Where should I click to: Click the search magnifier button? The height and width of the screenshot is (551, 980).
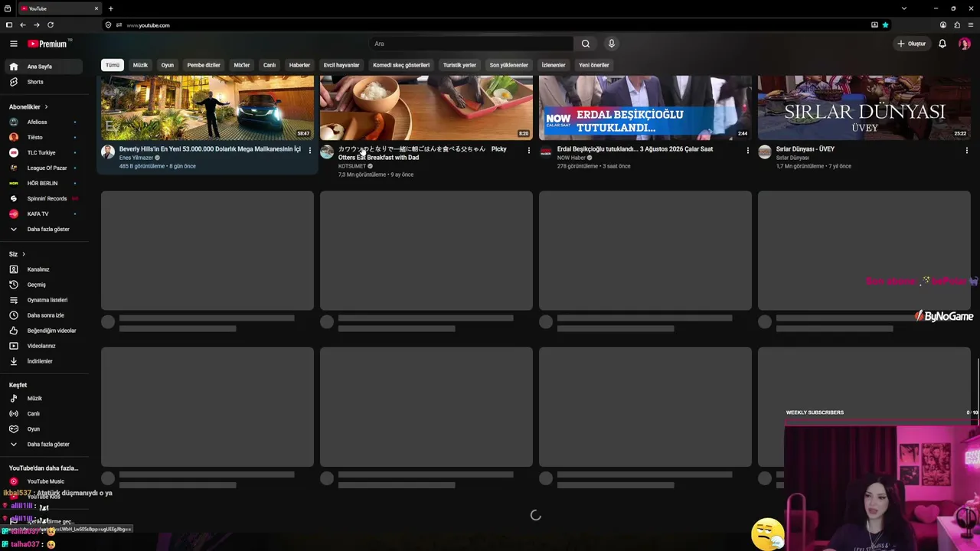coord(586,44)
